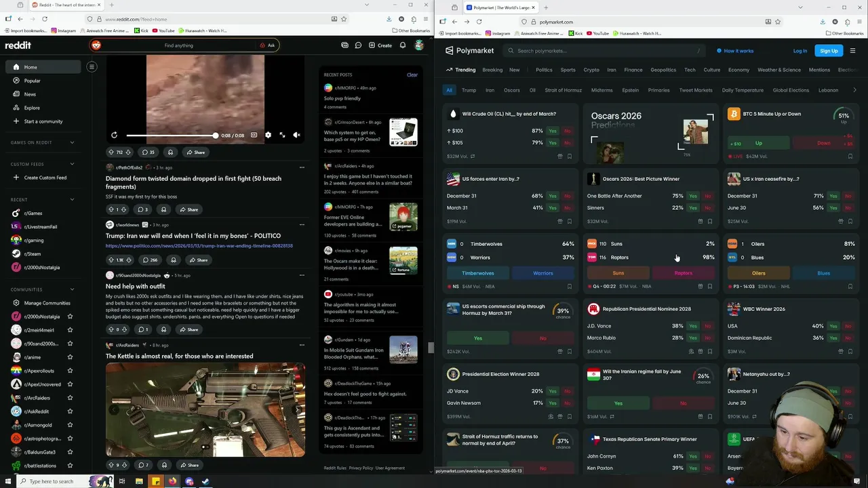Select Strait of Hormuz topic chip
The width and height of the screenshot is (868, 488).
[x=563, y=90]
